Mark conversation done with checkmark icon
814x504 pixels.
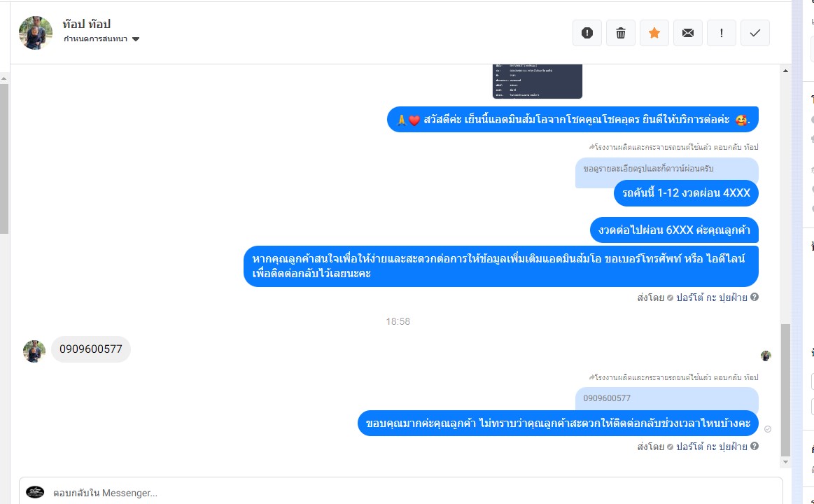[x=755, y=33]
